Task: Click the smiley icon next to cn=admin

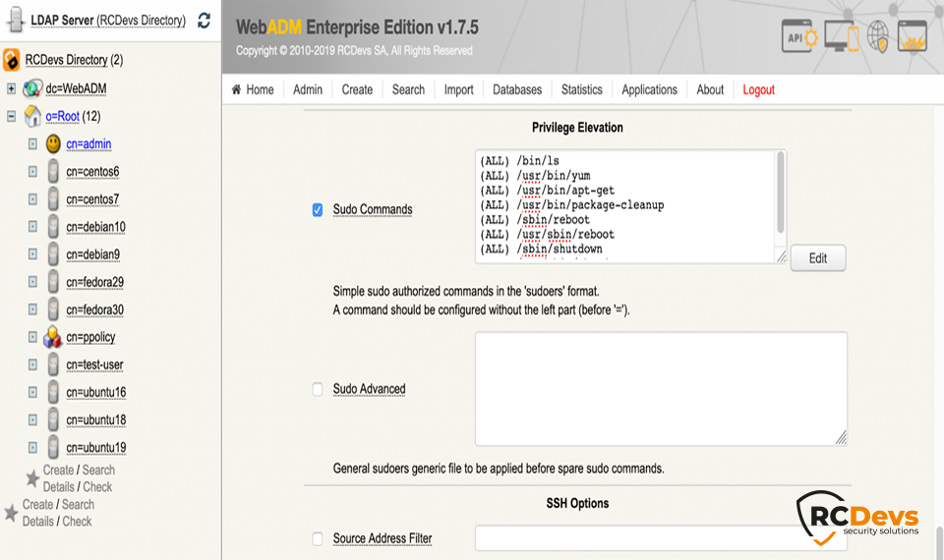Action: [53, 144]
